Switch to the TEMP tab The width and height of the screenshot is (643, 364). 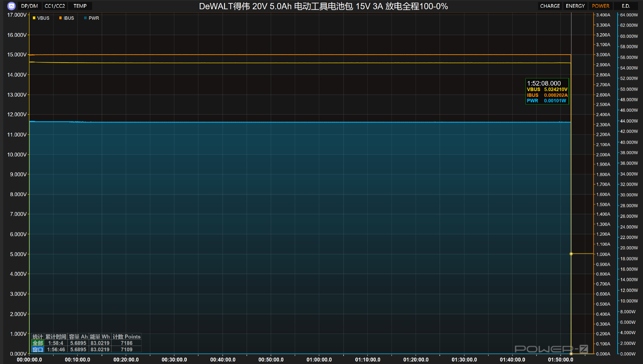(80, 6)
